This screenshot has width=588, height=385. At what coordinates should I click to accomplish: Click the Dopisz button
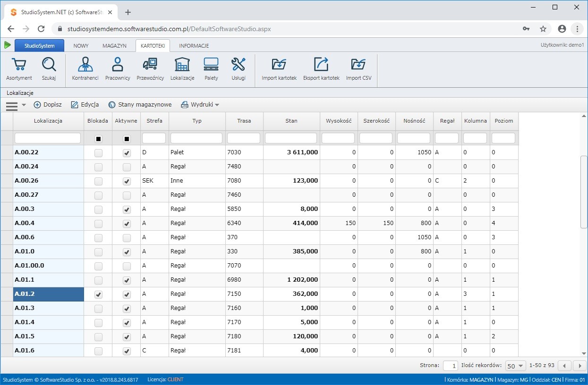(x=48, y=105)
